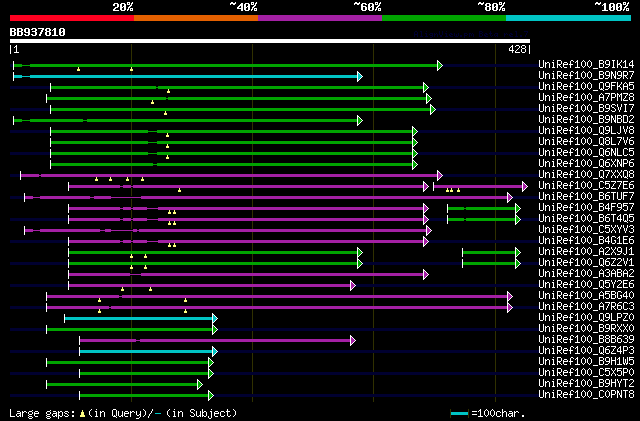Click the green arrowhead ending the B9NBD2 alignment
640x421 pixels.
[360, 120]
